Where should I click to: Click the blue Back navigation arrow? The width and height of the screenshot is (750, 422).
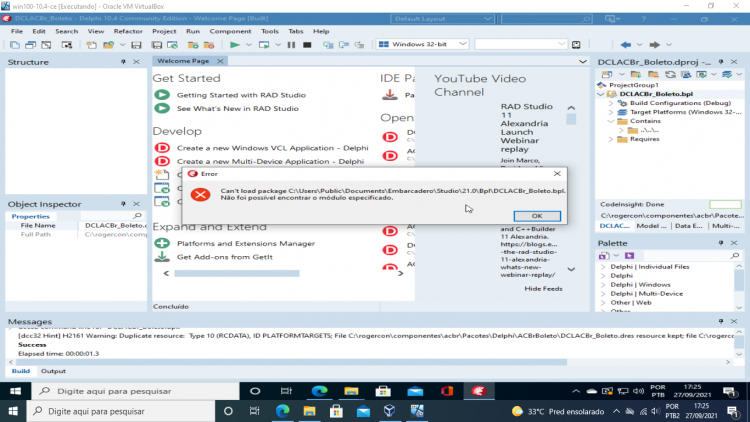tap(625, 44)
